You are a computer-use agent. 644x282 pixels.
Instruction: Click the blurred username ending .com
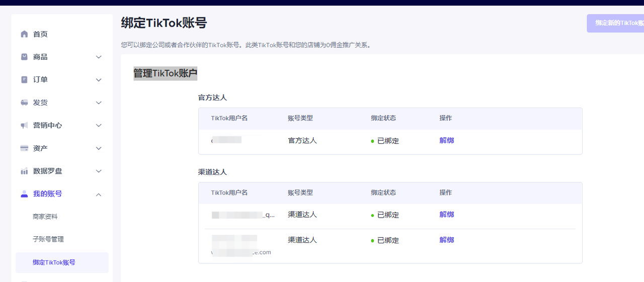pyautogui.click(x=241, y=246)
